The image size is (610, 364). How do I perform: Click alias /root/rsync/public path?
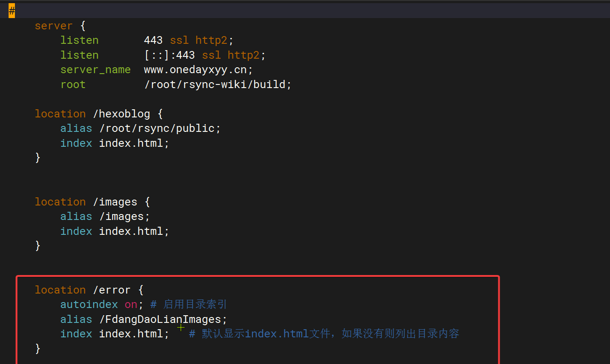click(x=160, y=128)
